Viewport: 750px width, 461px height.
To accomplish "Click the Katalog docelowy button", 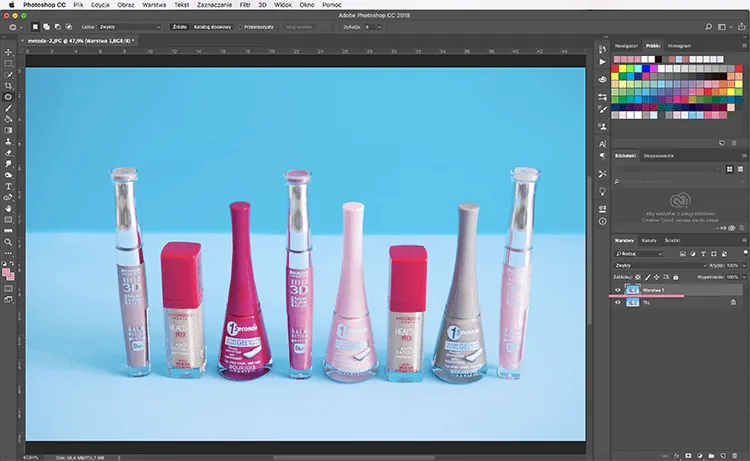I will tap(211, 27).
